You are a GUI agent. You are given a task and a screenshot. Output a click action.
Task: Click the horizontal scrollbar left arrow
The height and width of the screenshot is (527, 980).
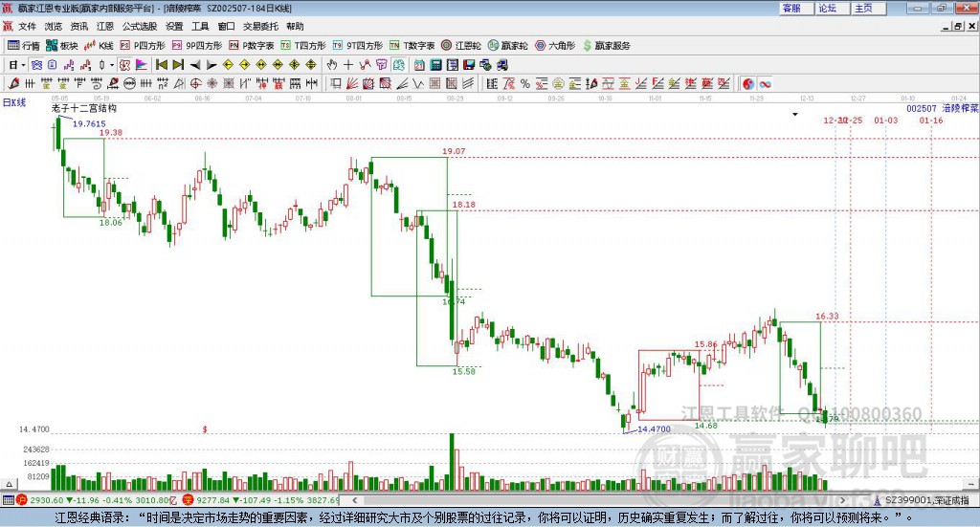(x=354, y=500)
